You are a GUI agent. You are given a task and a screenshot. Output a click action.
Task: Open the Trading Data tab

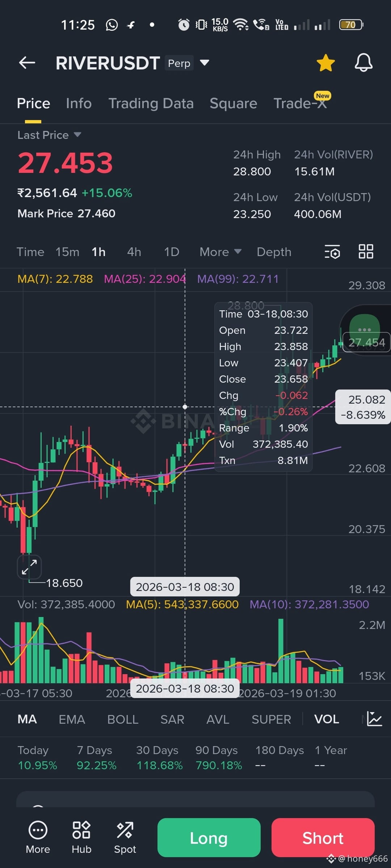151,103
